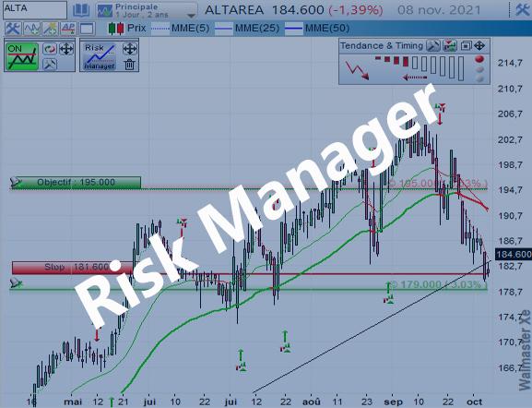532x408 pixels.
Task: Click the bell icon beside Objectif label
Action: point(16,182)
